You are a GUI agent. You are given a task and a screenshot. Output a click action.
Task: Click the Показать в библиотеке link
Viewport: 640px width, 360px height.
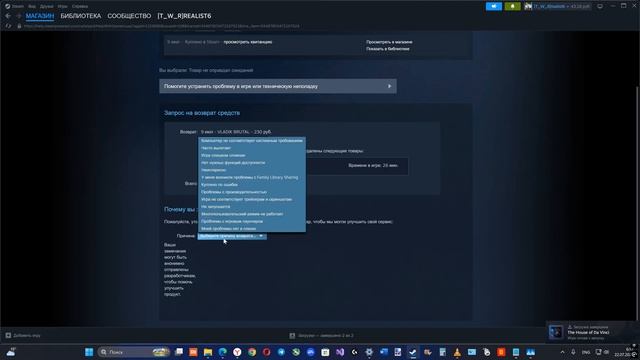pyautogui.click(x=387, y=49)
